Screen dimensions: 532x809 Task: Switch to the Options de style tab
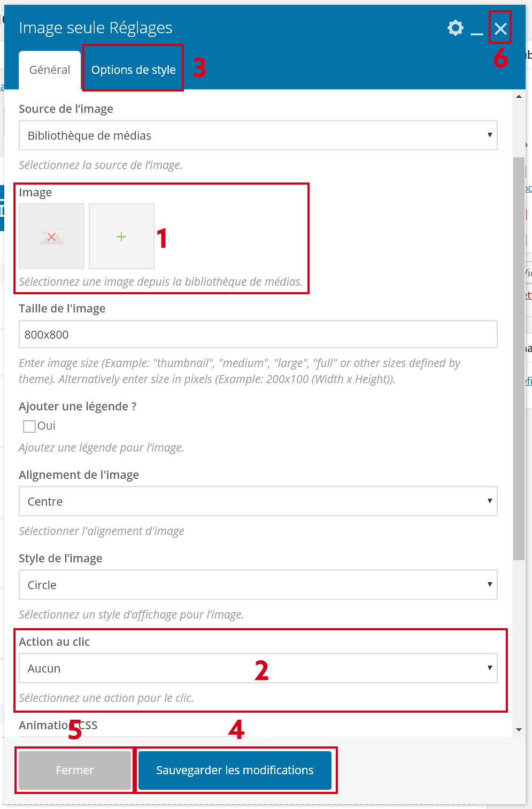pos(133,70)
